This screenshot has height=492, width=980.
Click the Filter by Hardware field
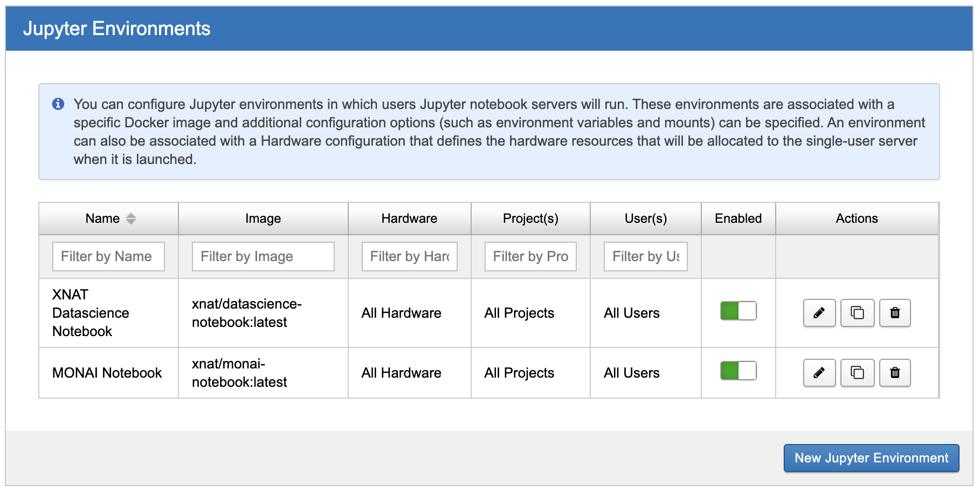[409, 256]
